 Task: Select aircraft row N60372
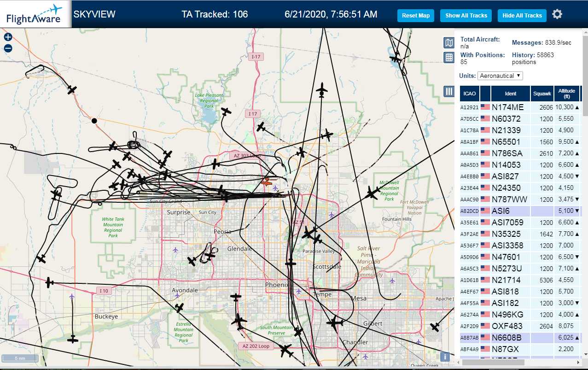coord(520,118)
